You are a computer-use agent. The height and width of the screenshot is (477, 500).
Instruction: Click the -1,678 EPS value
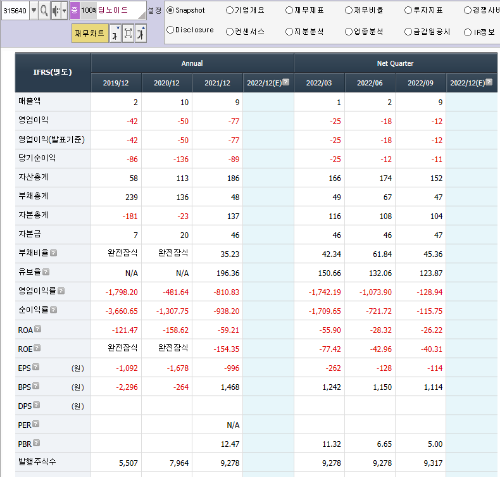pos(178,368)
